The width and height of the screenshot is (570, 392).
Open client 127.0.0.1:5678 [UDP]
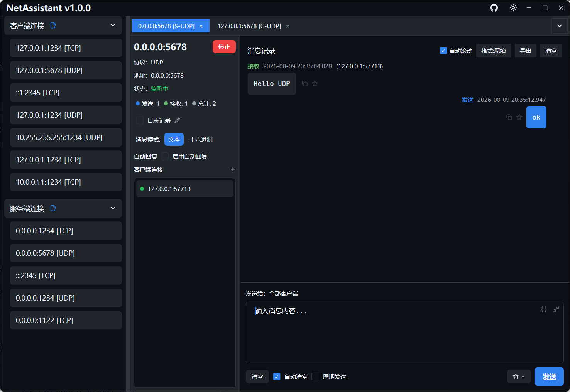pyautogui.click(x=66, y=70)
